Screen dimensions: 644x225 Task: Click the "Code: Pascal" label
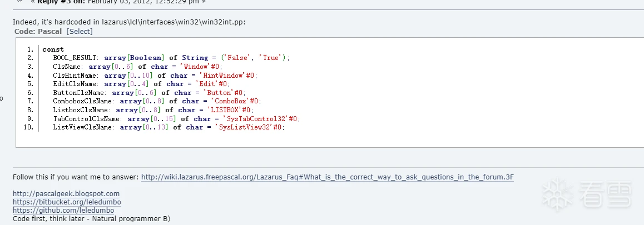[x=38, y=32]
